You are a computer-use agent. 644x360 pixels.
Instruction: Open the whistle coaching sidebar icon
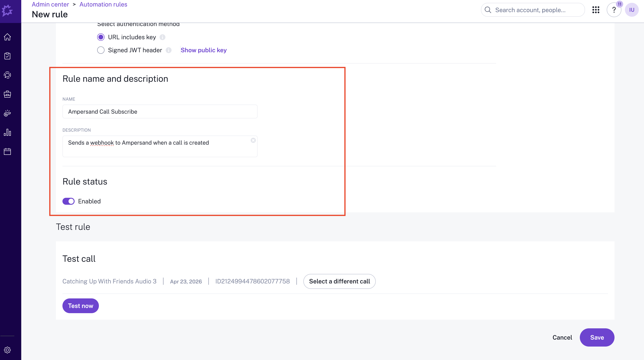coord(7,113)
